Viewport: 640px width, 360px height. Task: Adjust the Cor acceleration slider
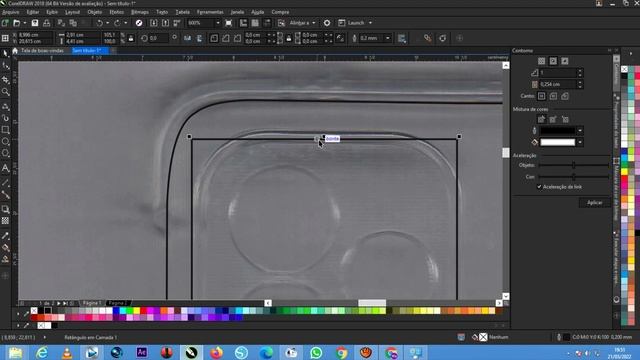pyautogui.click(x=573, y=177)
